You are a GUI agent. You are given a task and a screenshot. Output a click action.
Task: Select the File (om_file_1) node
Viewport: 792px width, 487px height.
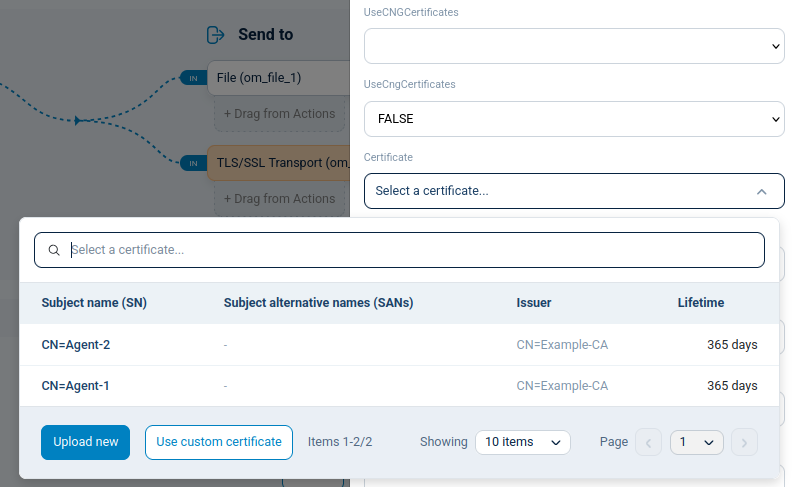point(278,78)
